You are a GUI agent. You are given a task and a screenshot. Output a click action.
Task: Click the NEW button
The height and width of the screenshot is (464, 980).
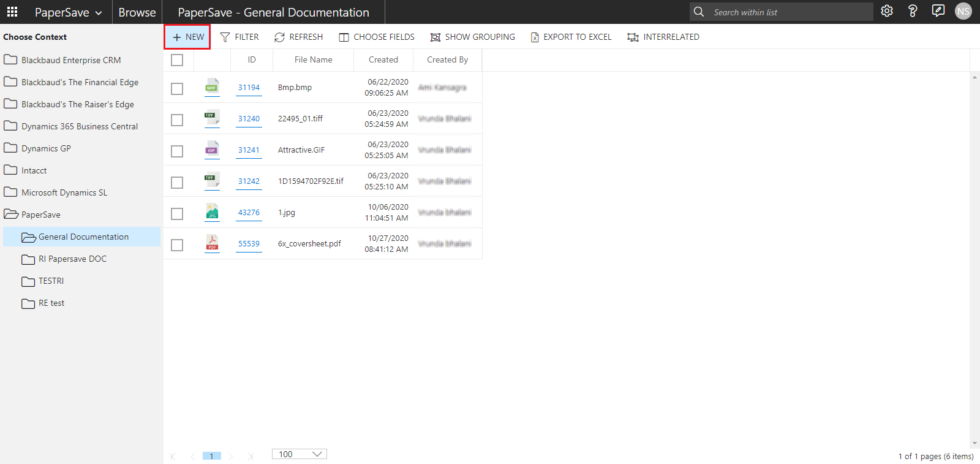tap(187, 37)
